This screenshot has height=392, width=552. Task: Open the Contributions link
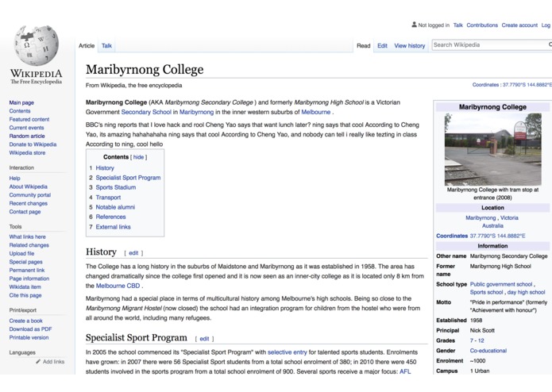coord(482,25)
